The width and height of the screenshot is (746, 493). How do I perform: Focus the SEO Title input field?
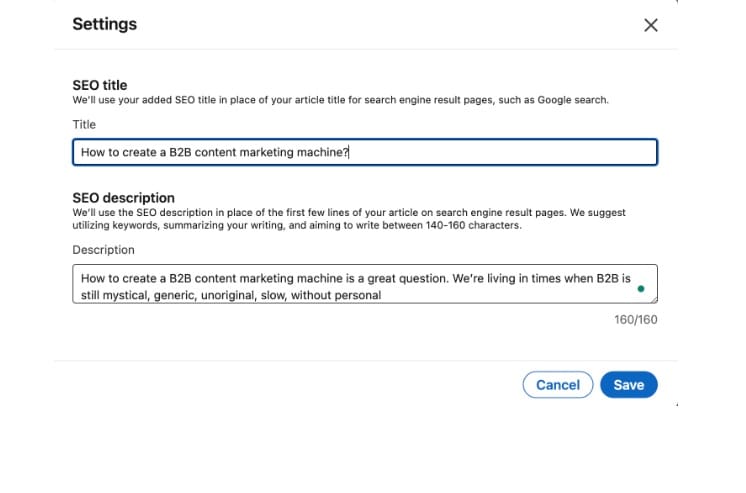[364, 152]
